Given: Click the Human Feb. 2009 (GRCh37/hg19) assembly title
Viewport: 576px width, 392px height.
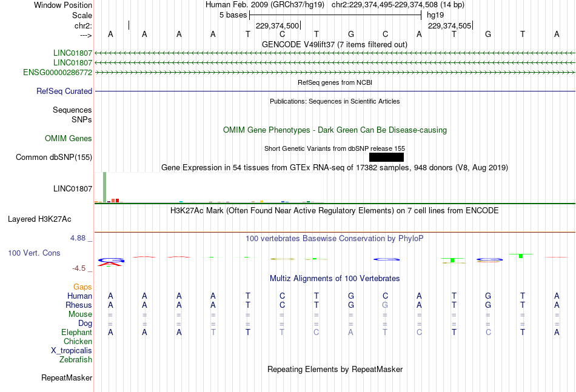Looking at the screenshot, I should (265, 5).
